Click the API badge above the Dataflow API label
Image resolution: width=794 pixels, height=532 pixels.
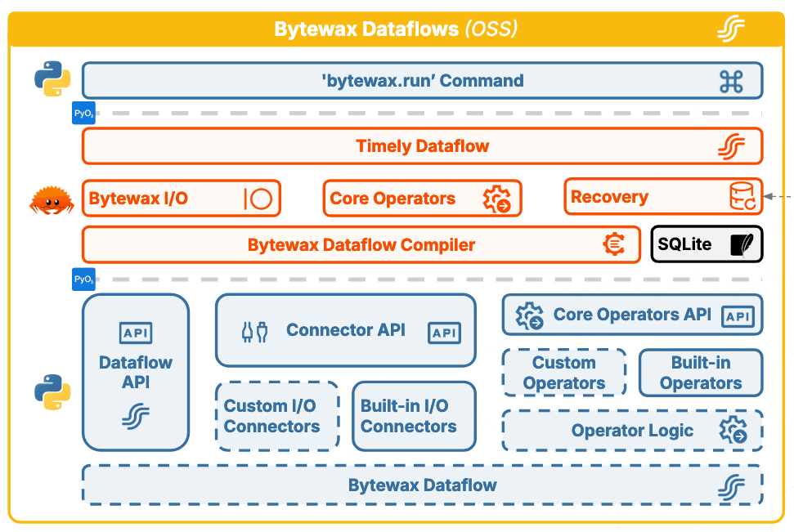point(136,333)
